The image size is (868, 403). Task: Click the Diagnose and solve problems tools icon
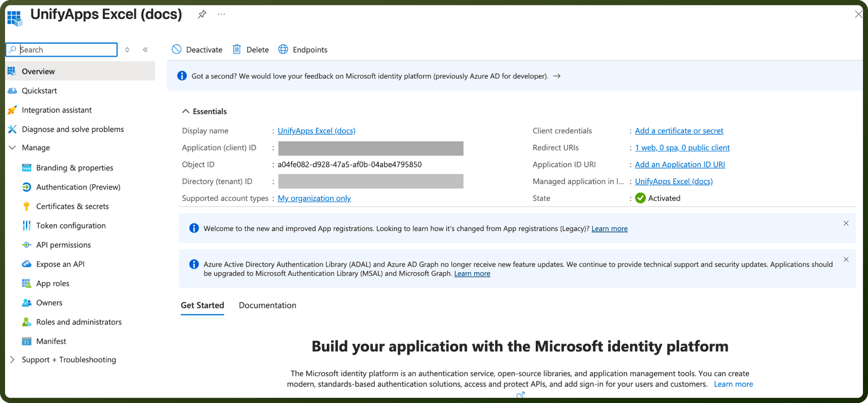(x=13, y=129)
